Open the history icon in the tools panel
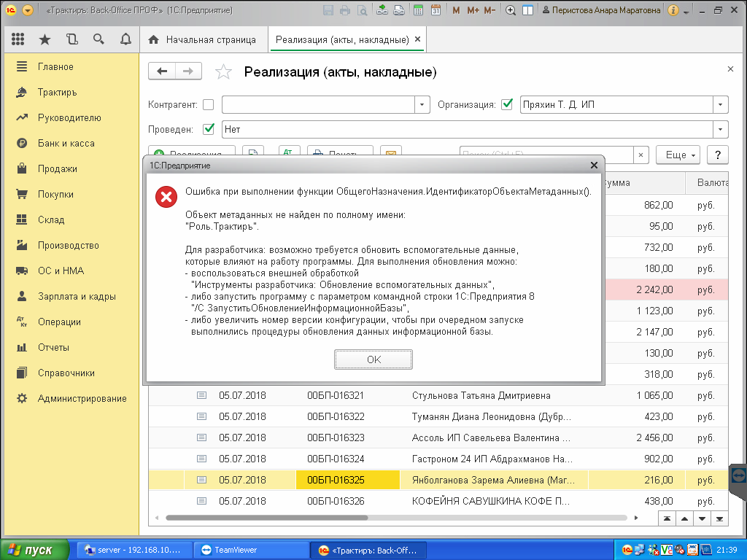This screenshot has height=560, width=747. pos(71,39)
